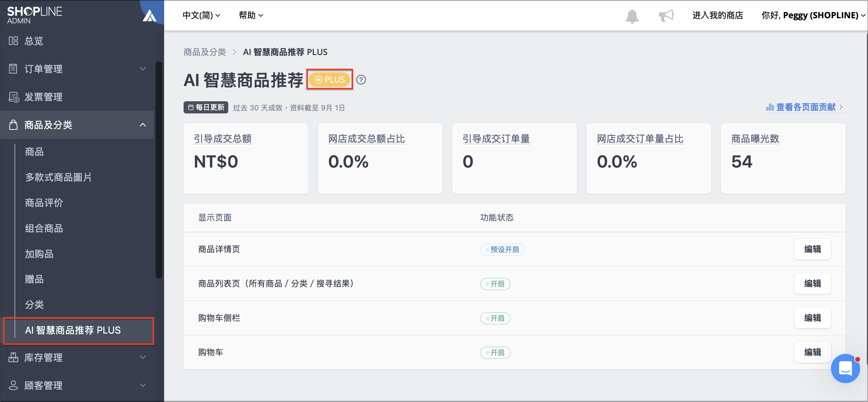Click the customer management (顾客管理) person icon

13,385
